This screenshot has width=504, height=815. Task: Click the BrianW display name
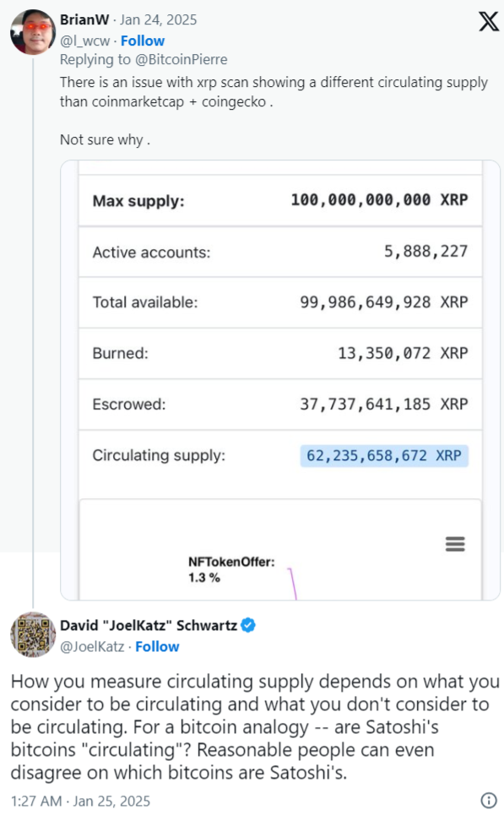click(84, 19)
